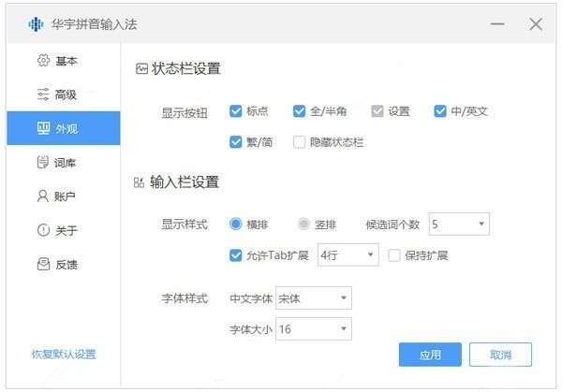Image resolution: width=562 pixels, height=392 pixels.
Task: Uncheck the 标点 button checkbox
Action: [x=235, y=111]
